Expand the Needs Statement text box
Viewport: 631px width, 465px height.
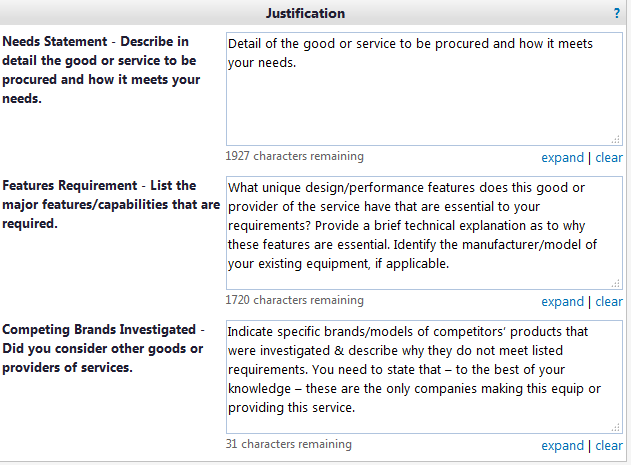[x=562, y=158]
